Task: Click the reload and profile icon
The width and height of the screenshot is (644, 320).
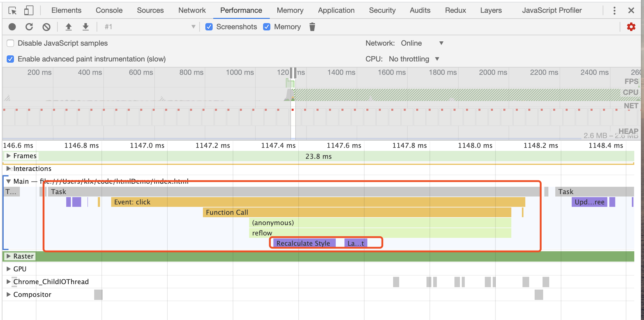Action: tap(29, 27)
